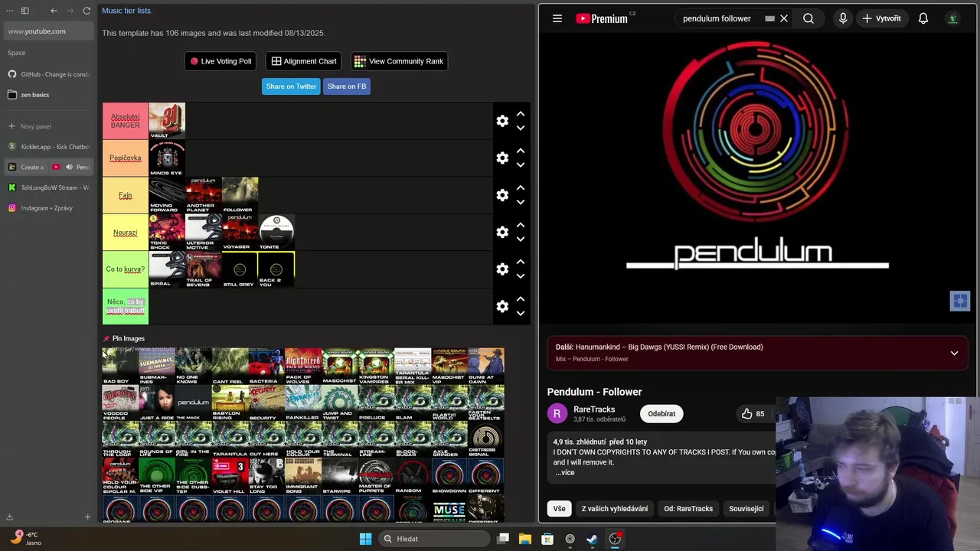Viewport: 980px width, 551px height.
Task: Open the Popičovka row settings gear
Action: [502, 158]
